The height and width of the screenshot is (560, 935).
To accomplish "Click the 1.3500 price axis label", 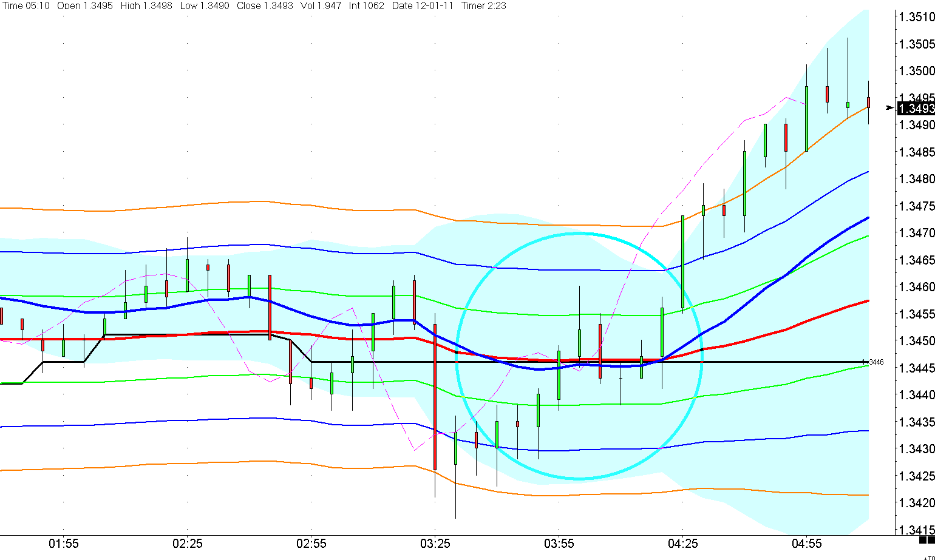I will coord(917,71).
